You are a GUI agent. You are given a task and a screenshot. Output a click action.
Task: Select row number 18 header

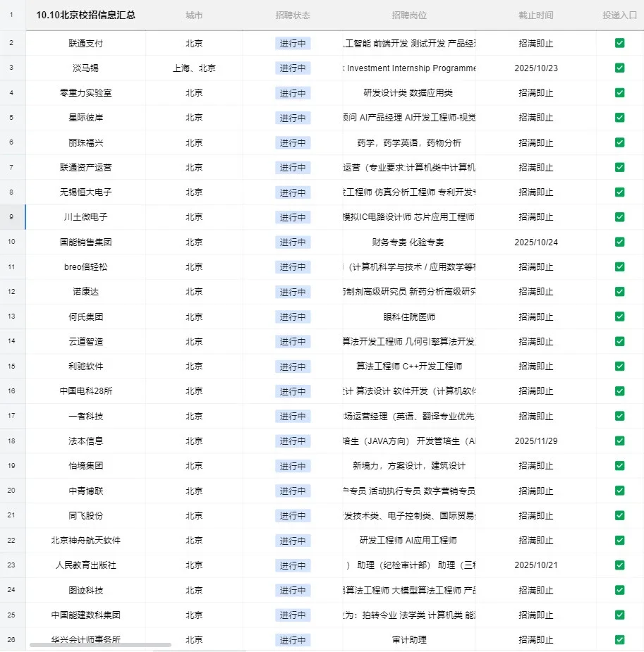point(11,441)
